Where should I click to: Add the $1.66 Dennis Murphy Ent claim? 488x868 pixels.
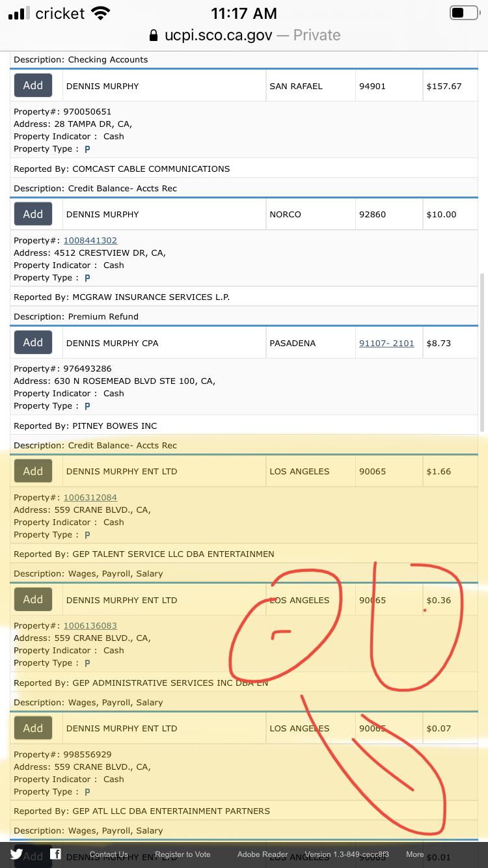(33, 471)
